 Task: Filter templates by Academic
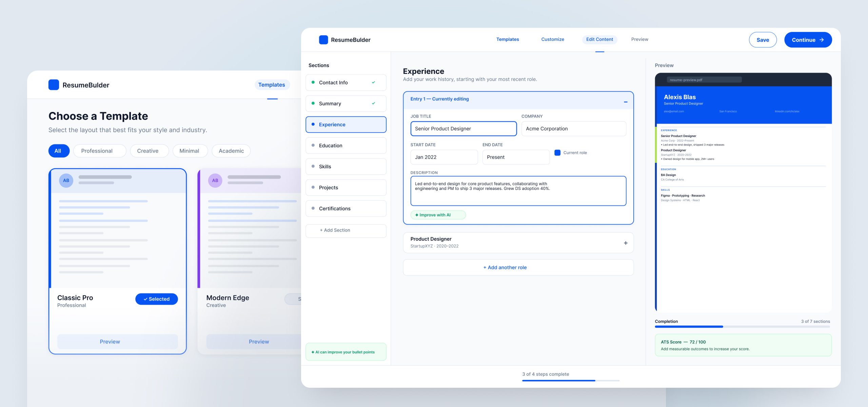pyautogui.click(x=231, y=151)
